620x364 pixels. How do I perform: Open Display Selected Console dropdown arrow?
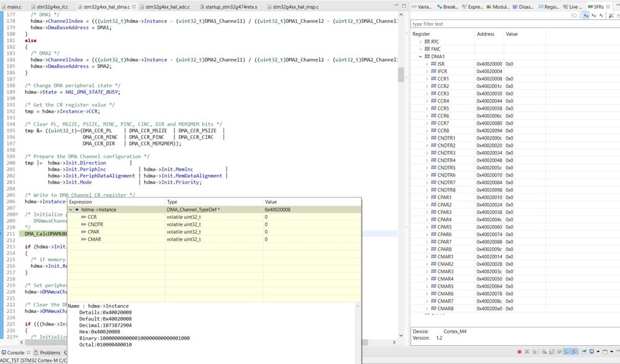pyautogui.click(x=598, y=352)
